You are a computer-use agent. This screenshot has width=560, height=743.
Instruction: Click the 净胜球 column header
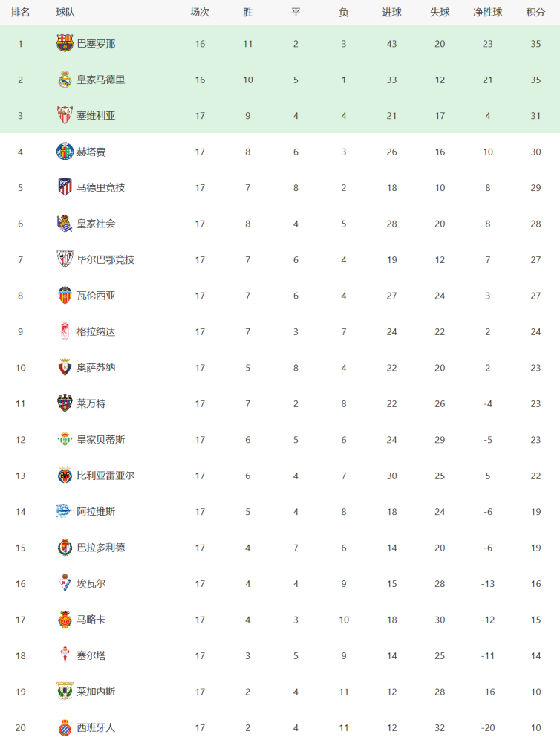click(488, 13)
